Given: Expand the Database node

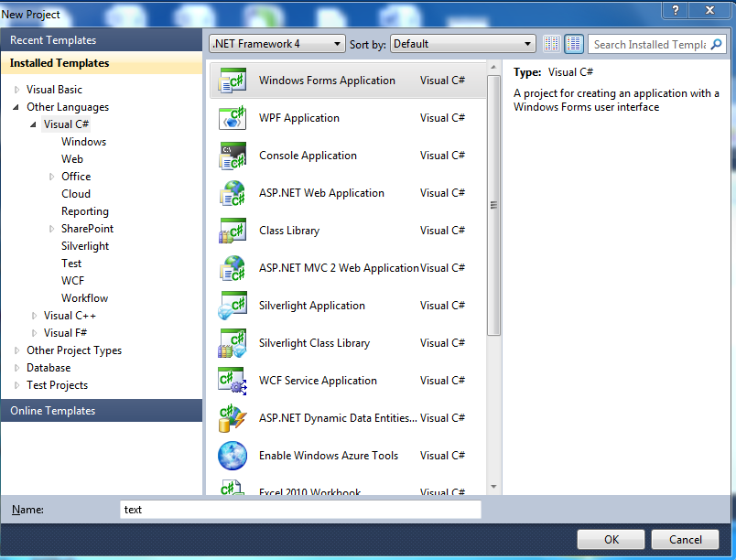Looking at the screenshot, I should pyautogui.click(x=16, y=368).
